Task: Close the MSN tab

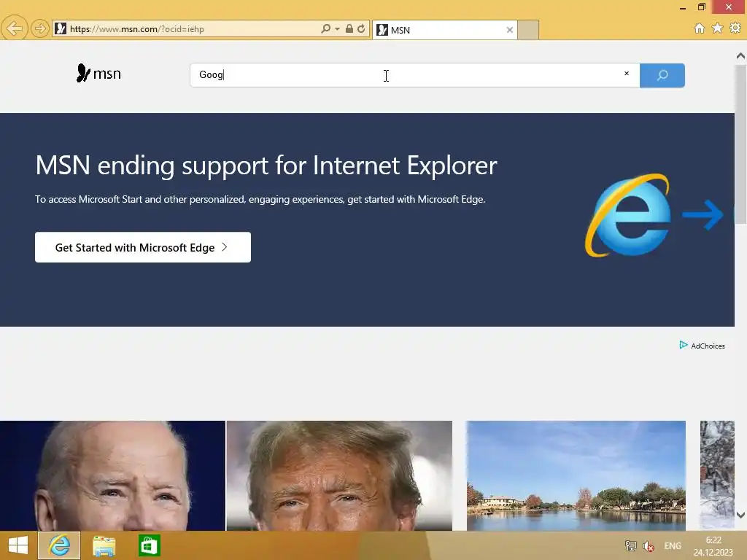Action: coord(509,30)
